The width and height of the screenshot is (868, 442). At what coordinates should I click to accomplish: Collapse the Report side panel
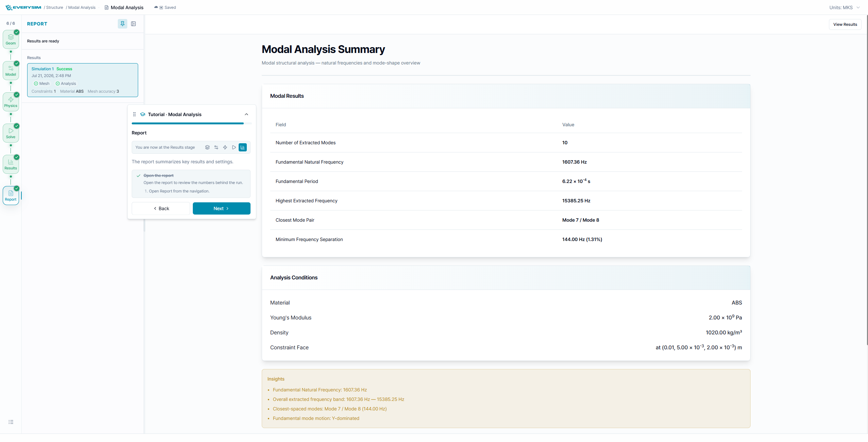pos(133,24)
